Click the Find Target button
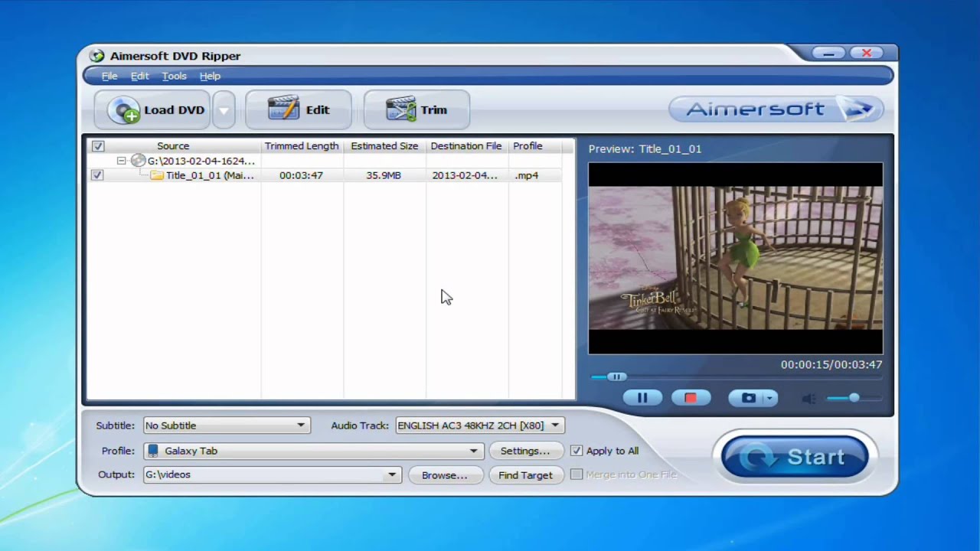 click(525, 475)
